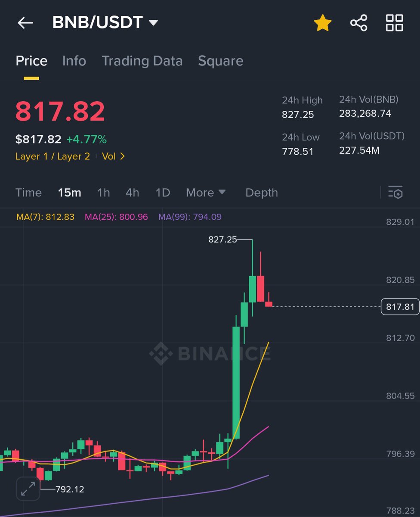Enable the 4h candlestick interval
The height and width of the screenshot is (517, 420).
[132, 193]
